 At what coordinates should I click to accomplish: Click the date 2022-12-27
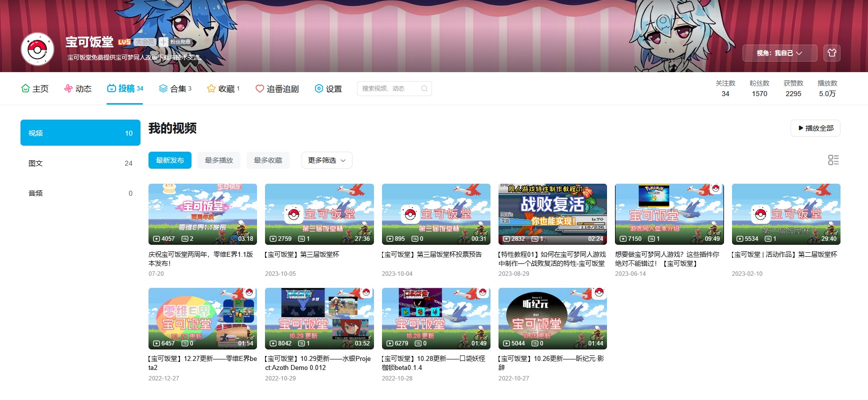click(x=163, y=378)
